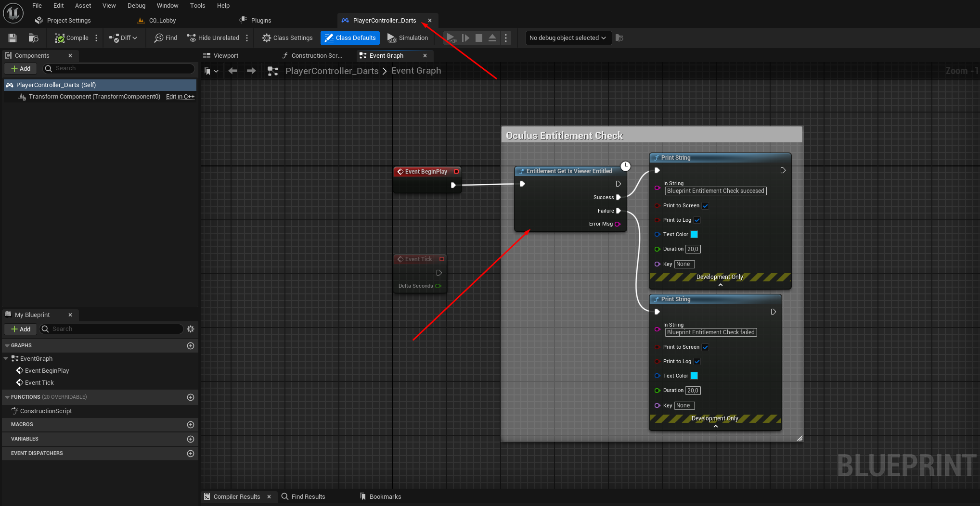Navigate back in graph history

click(x=233, y=71)
